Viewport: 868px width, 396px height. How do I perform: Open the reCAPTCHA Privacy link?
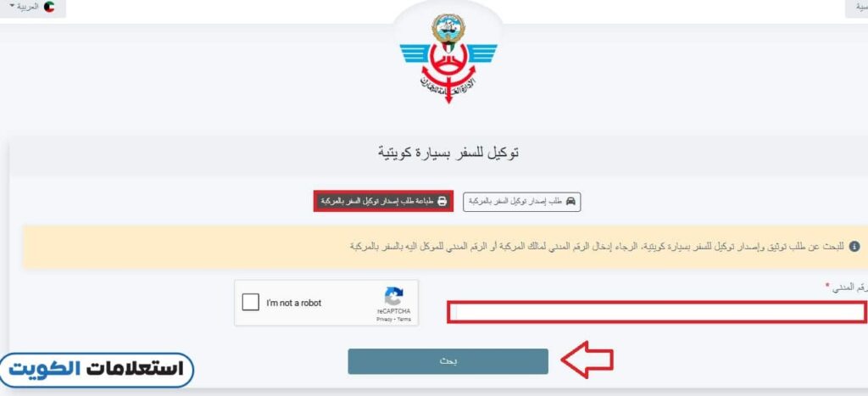coord(385,320)
